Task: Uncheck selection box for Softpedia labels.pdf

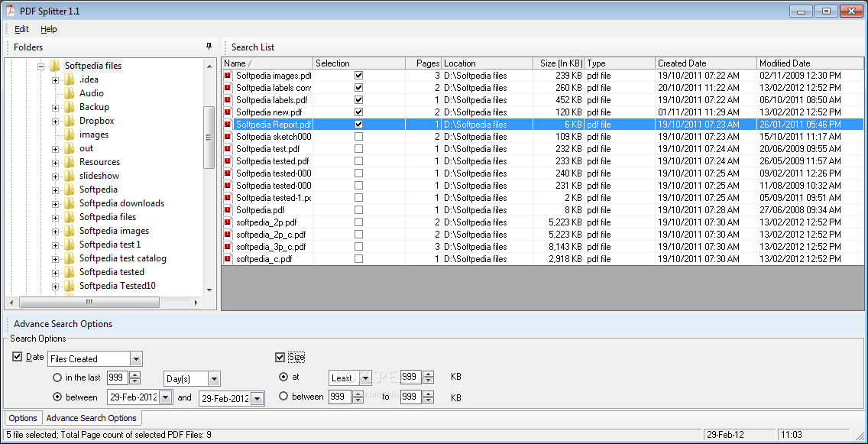Action: 358,99
